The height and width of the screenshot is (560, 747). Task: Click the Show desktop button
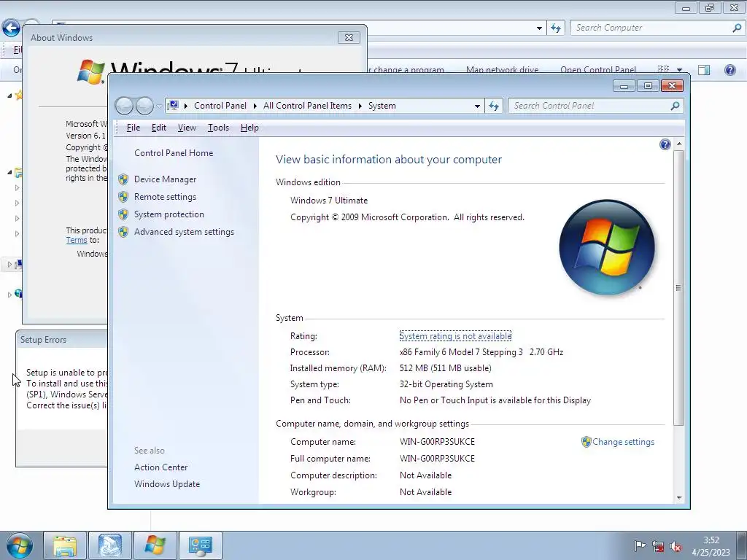pyautogui.click(x=742, y=545)
